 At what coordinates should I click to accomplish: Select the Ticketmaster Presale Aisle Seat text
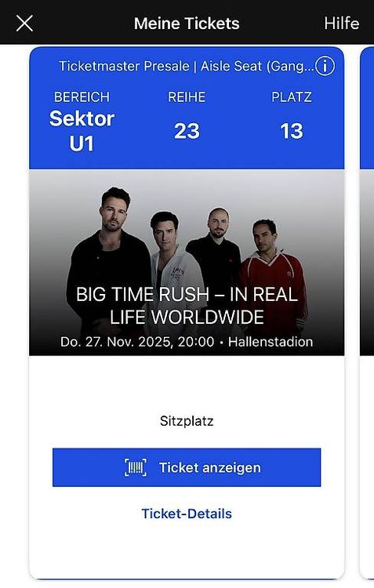click(x=186, y=67)
